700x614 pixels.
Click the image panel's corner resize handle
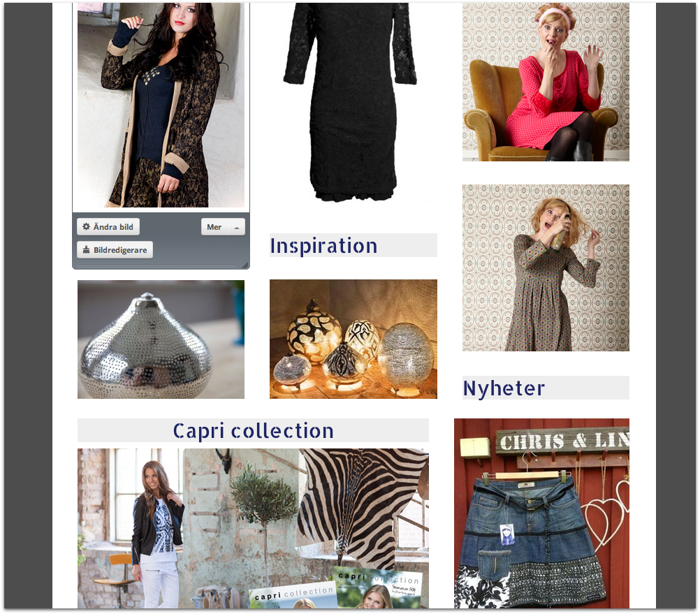coord(245,265)
